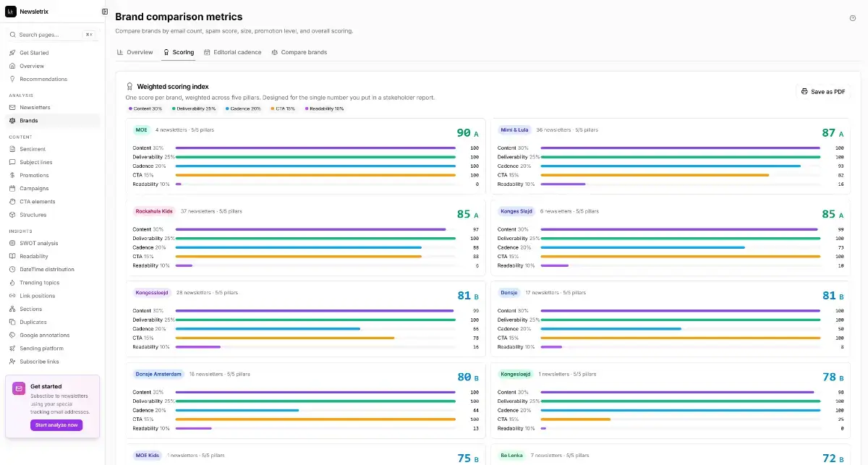Select the Scoring tab

coord(179,52)
